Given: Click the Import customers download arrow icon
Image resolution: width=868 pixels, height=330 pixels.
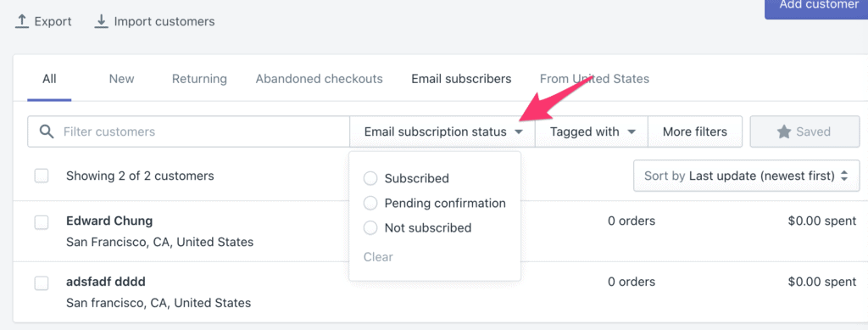Looking at the screenshot, I should [x=102, y=21].
